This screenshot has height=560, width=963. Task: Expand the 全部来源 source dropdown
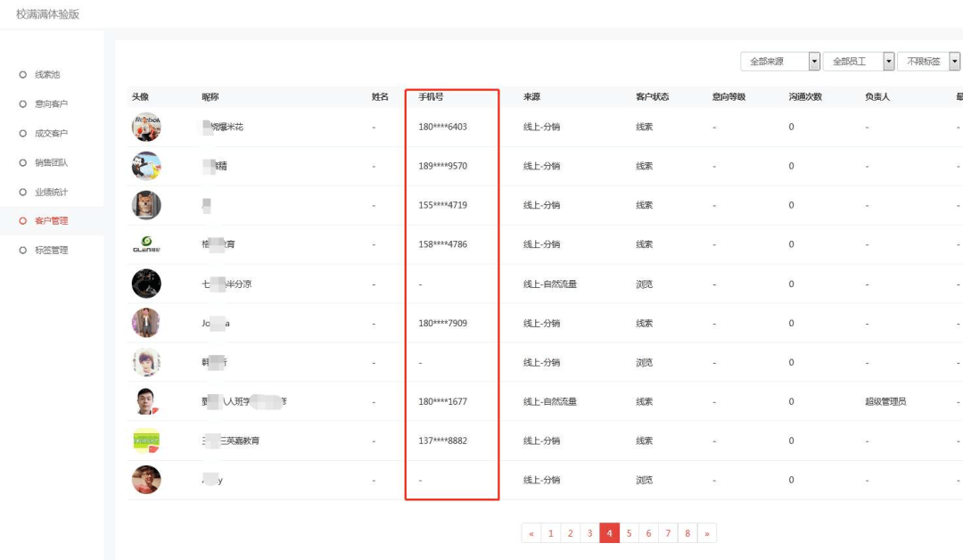[x=780, y=62]
